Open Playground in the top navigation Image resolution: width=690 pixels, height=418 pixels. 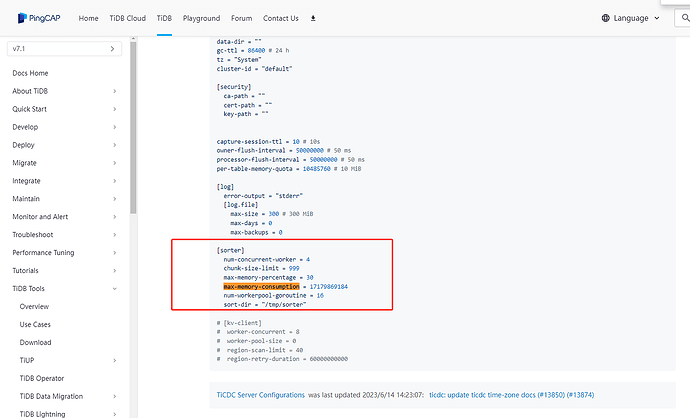[x=202, y=18]
